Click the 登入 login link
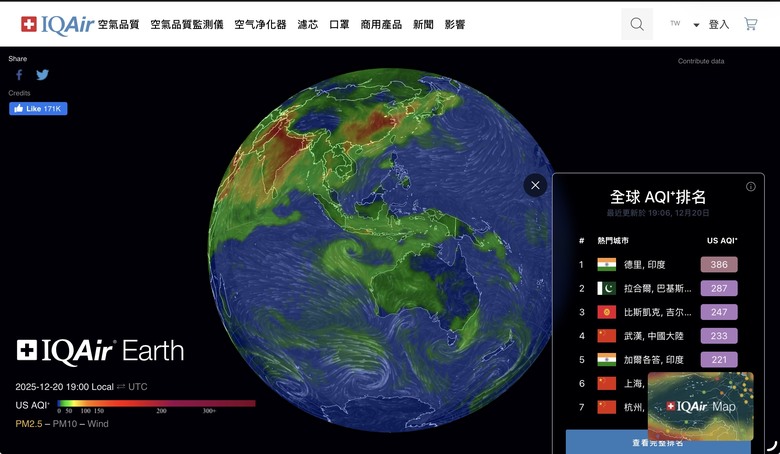The image size is (780, 454). 719,24
